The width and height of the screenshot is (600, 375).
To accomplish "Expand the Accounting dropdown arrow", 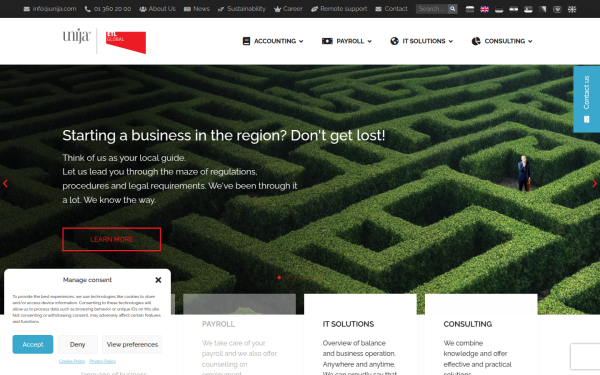I will point(301,41).
